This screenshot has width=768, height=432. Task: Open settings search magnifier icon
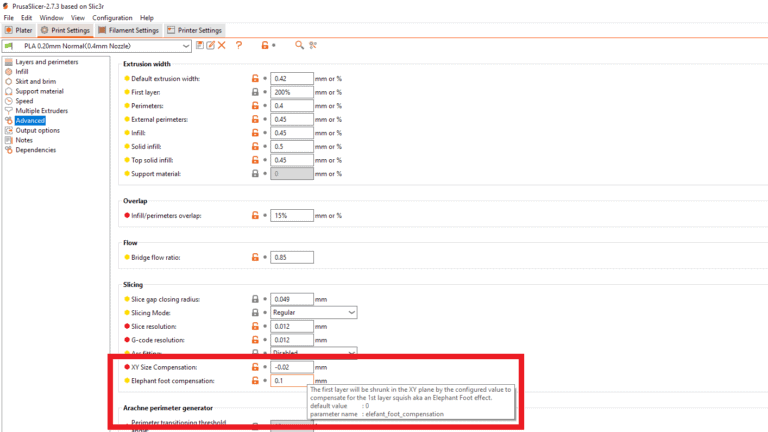click(x=299, y=45)
